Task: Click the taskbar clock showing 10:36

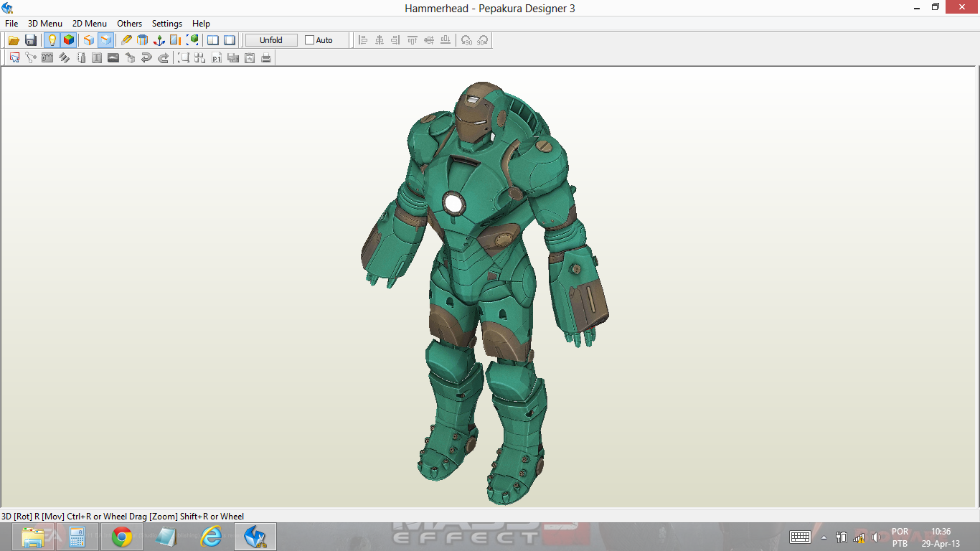Action: pyautogui.click(x=941, y=537)
